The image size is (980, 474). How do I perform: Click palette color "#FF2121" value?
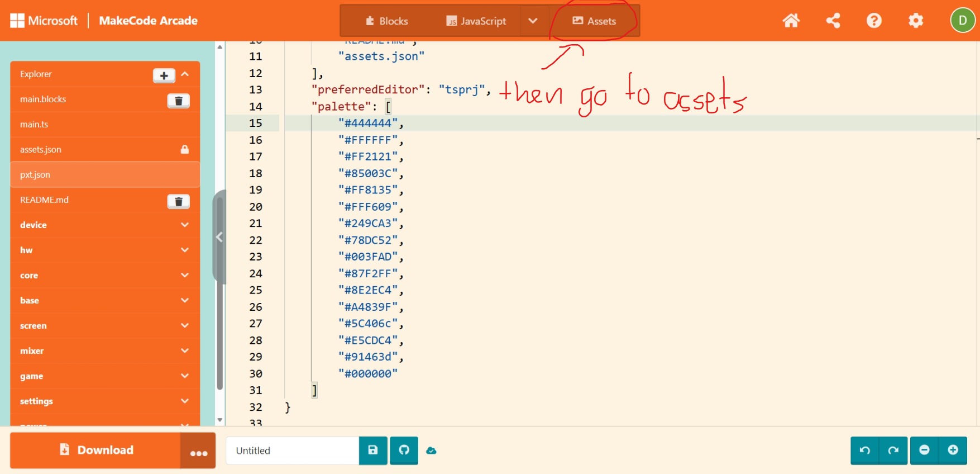pyautogui.click(x=368, y=157)
